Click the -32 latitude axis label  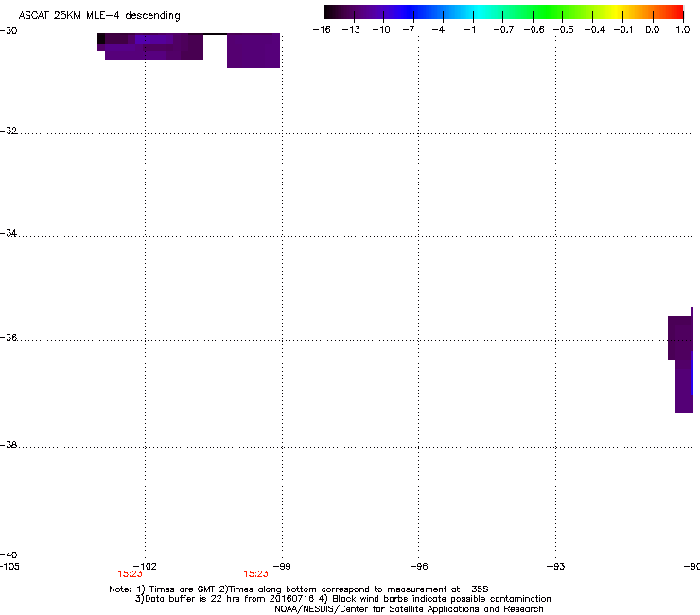9,131
